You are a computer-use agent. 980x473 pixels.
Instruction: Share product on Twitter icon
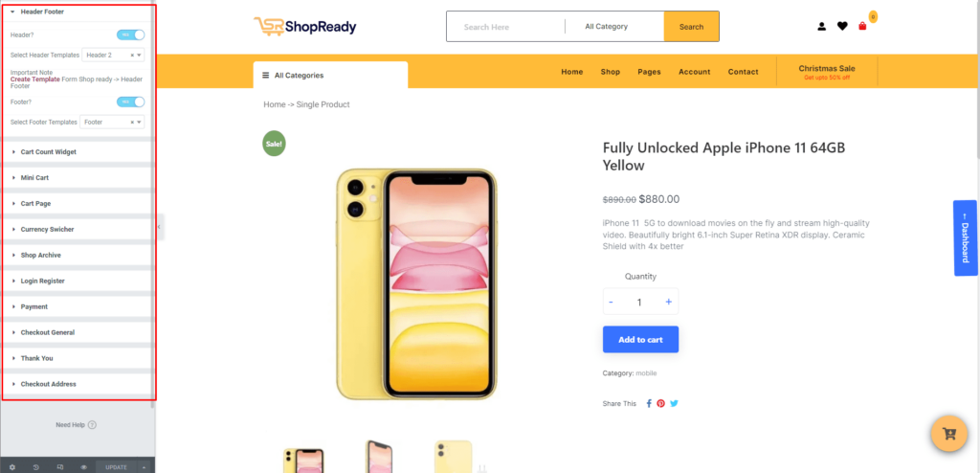click(x=674, y=403)
